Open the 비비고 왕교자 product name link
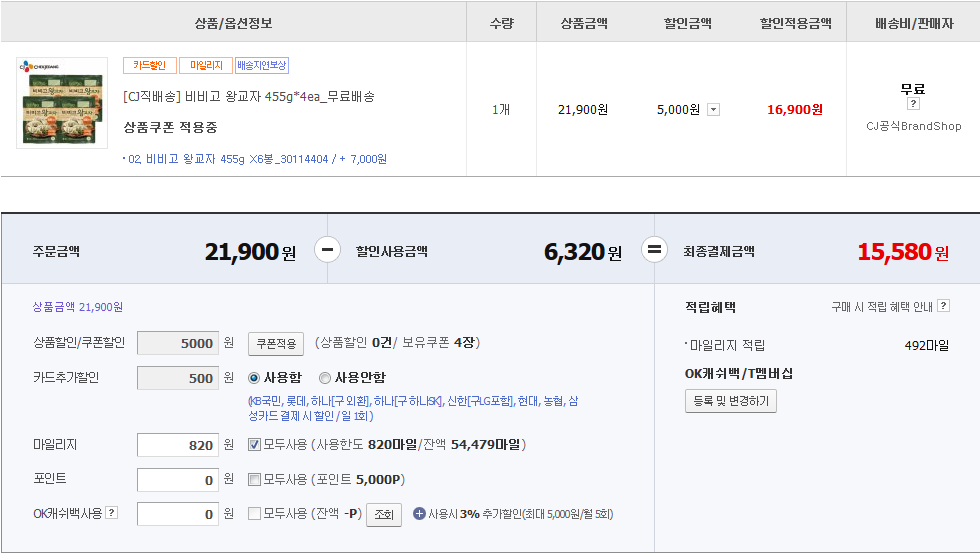Screen dimensions: 980x554 249,97
